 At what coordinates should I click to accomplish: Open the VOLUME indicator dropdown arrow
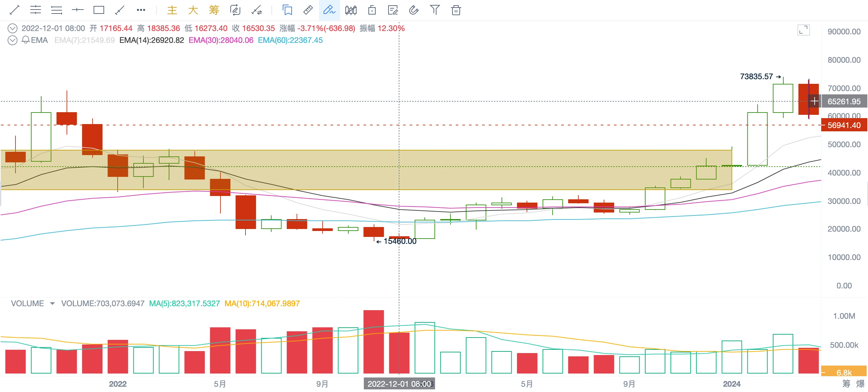pos(52,304)
